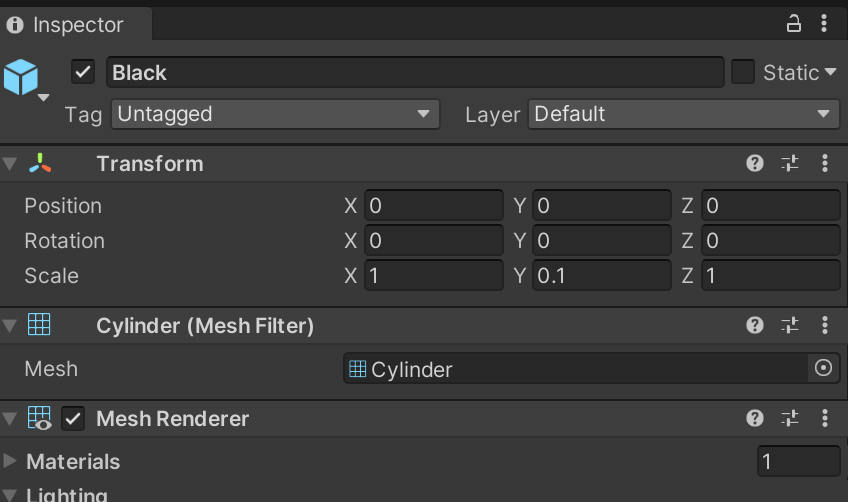848x502 pixels.
Task: Disable the Mesh Renderer component checkbox
Action: pos(72,419)
